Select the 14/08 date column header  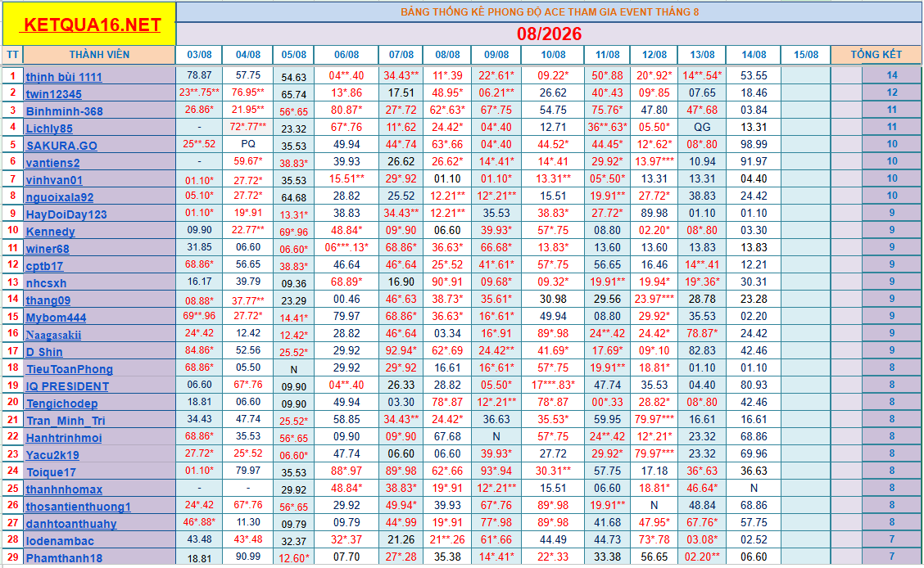tap(754, 55)
